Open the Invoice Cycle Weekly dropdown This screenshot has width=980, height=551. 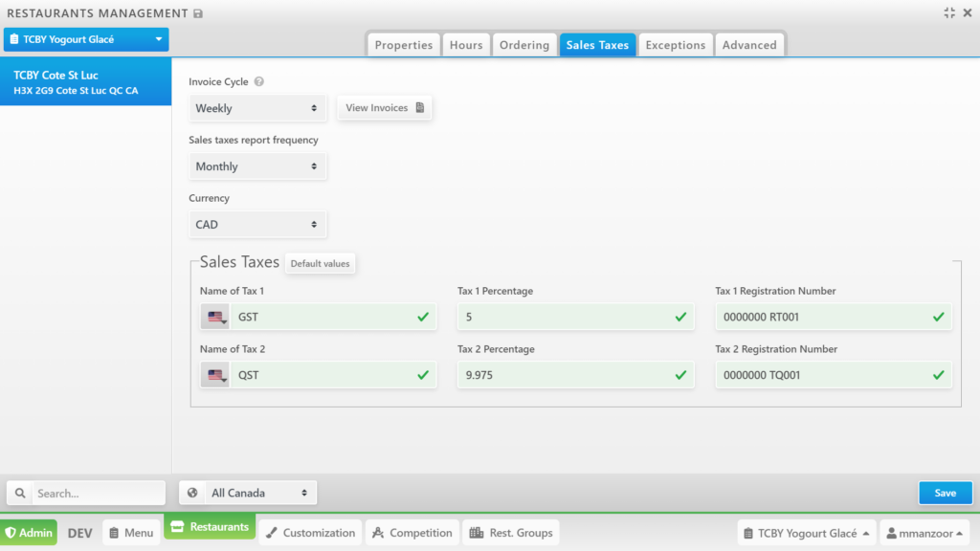click(x=257, y=108)
